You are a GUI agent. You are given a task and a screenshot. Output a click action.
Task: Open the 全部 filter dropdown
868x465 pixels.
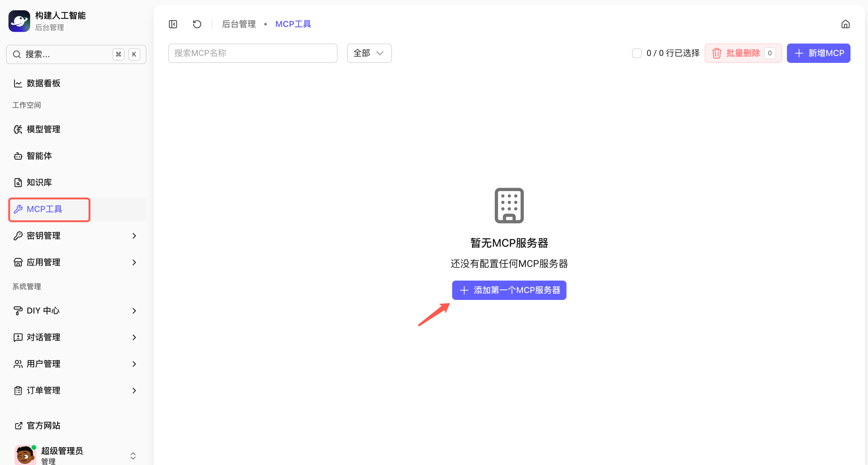369,53
